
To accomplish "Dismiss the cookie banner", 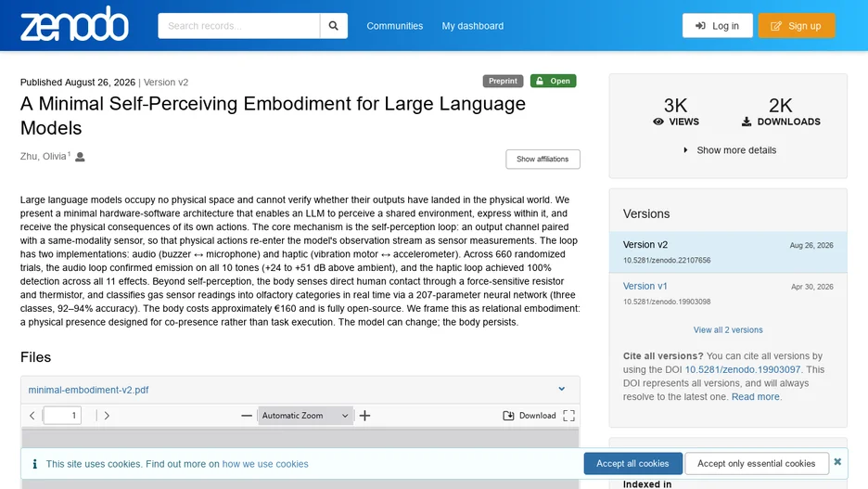I will pyautogui.click(x=837, y=461).
